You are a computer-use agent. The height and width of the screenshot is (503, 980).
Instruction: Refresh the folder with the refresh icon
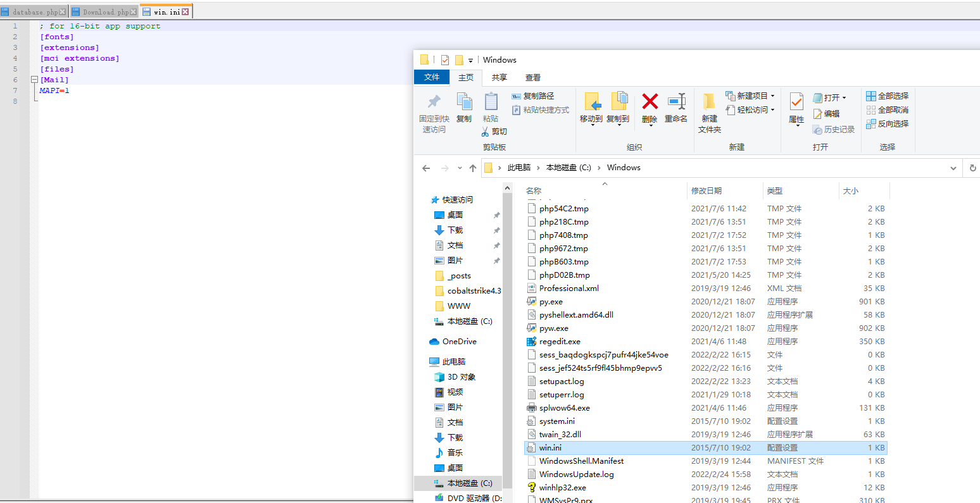coord(972,168)
